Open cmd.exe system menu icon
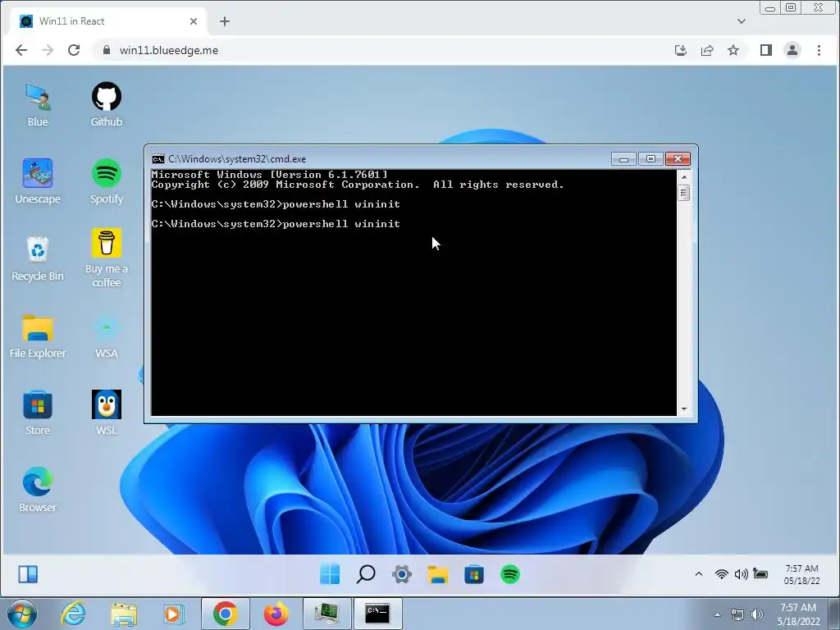840x630 pixels. (158, 159)
